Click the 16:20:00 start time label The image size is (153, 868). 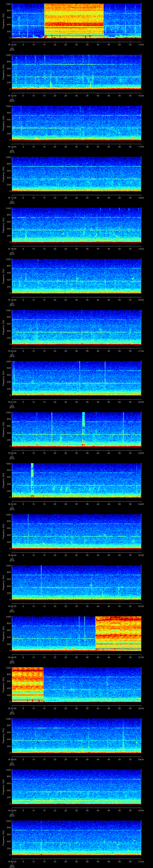12,351
